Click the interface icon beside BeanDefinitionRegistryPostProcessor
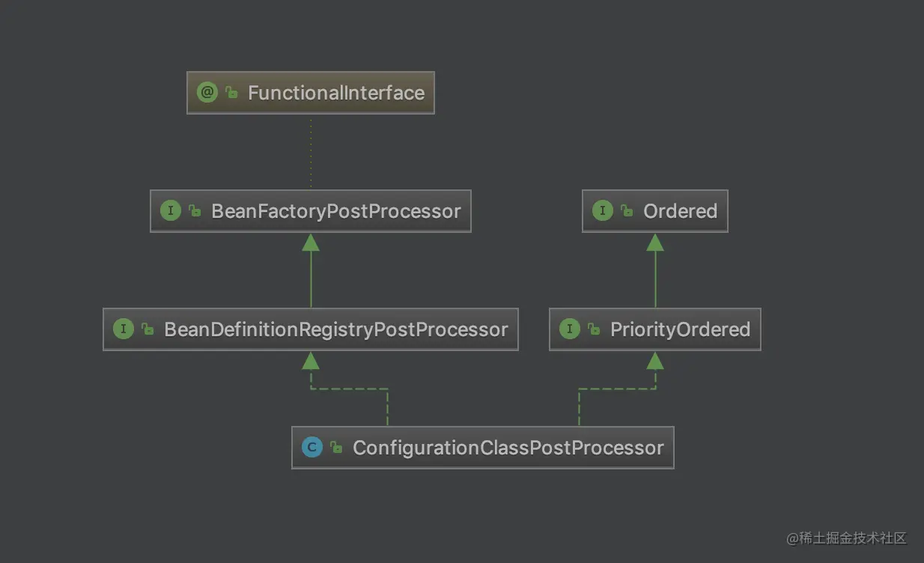Viewport: 924px width, 563px height. (123, 329)
